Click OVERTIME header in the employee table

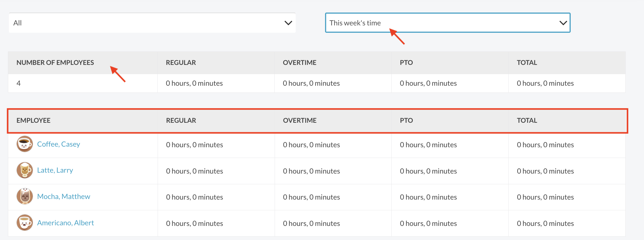pyautogui.click(x=300, y=121)
